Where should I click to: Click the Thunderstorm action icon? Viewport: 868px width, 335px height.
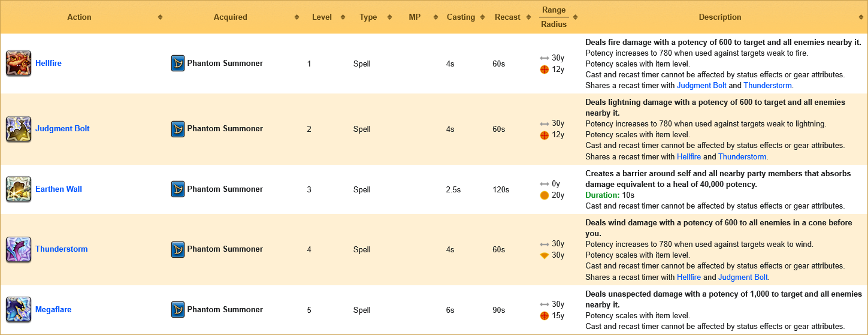[x=19, y=249]
